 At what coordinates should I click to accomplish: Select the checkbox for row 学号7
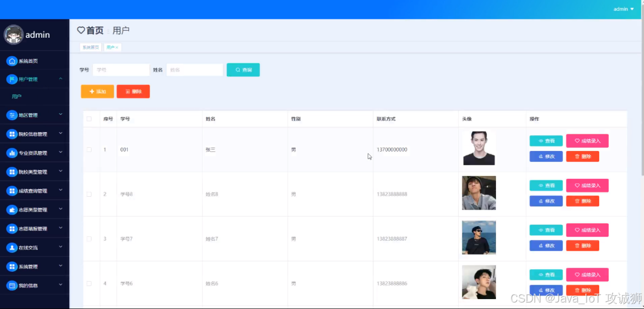point(89,239)
